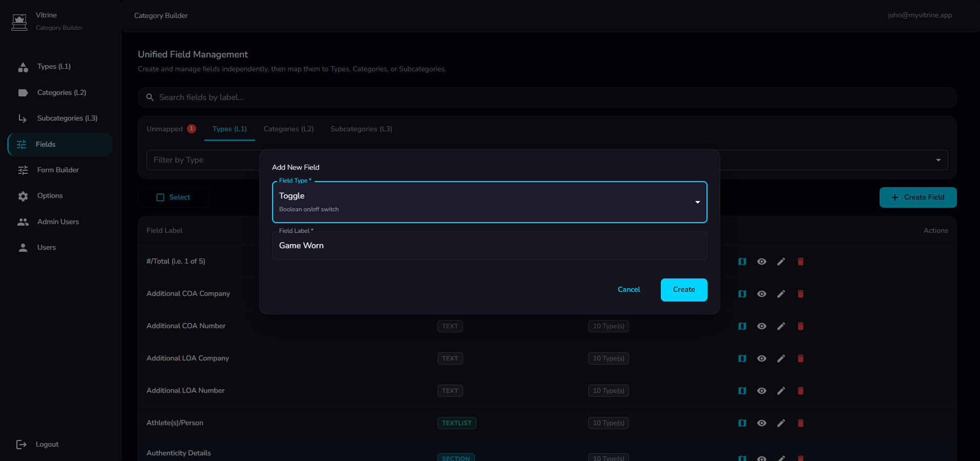Expand the Filter by Type dropdown arrow

[938, 160]
